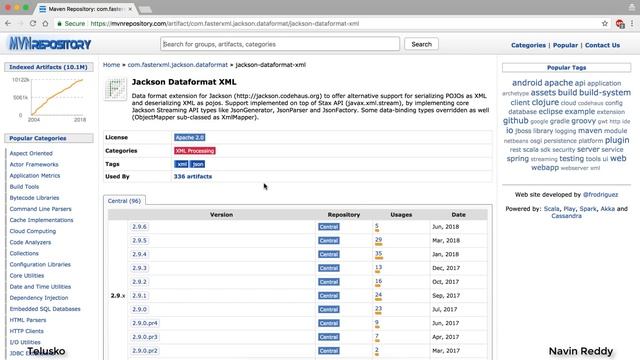Open Chrome's three-dot menu
The height and width of the screenshot is (360, 640).
(632, 24)
